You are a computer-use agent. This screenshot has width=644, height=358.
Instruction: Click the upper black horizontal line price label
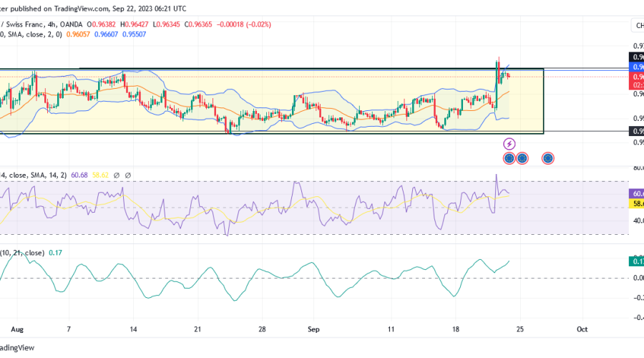tap(636, 57)
